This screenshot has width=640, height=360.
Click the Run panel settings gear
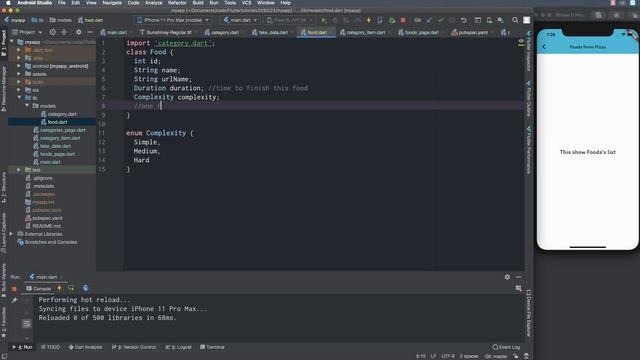pyautogui.click(x=507, y=277)
